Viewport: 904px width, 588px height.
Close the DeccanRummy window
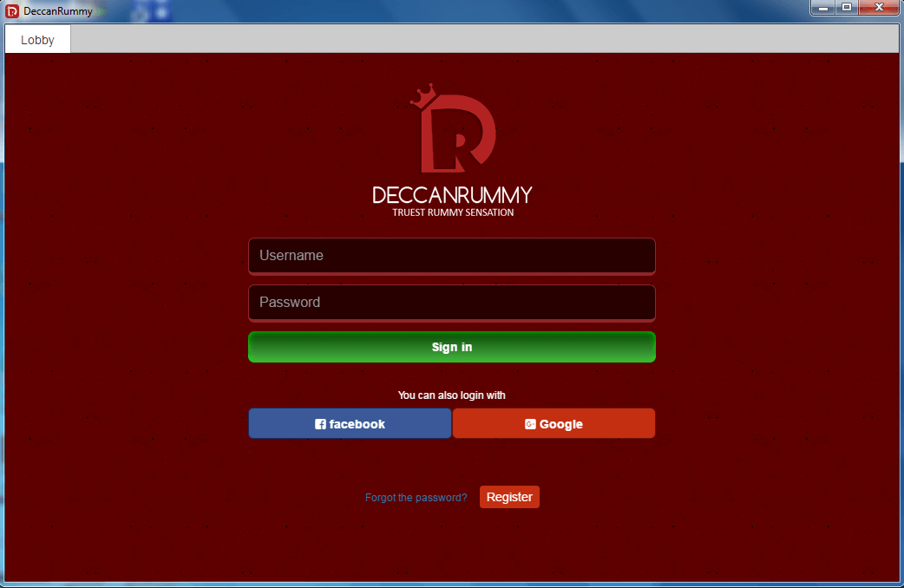879,8
